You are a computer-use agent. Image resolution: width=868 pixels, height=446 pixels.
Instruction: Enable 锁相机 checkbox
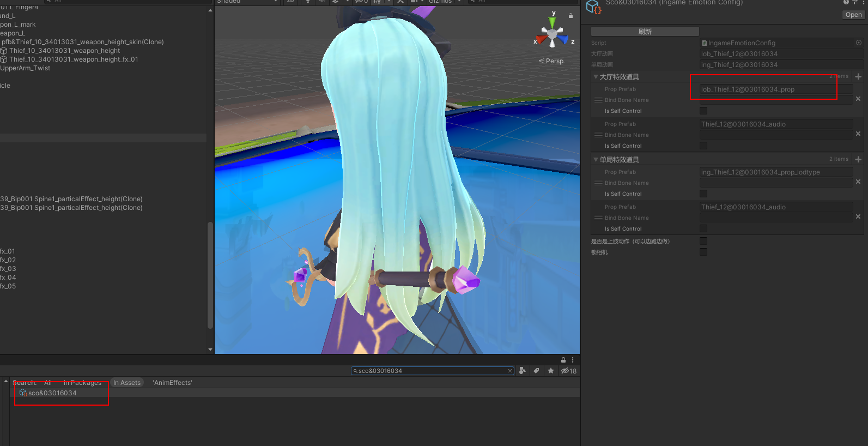[x=703, y=252]
